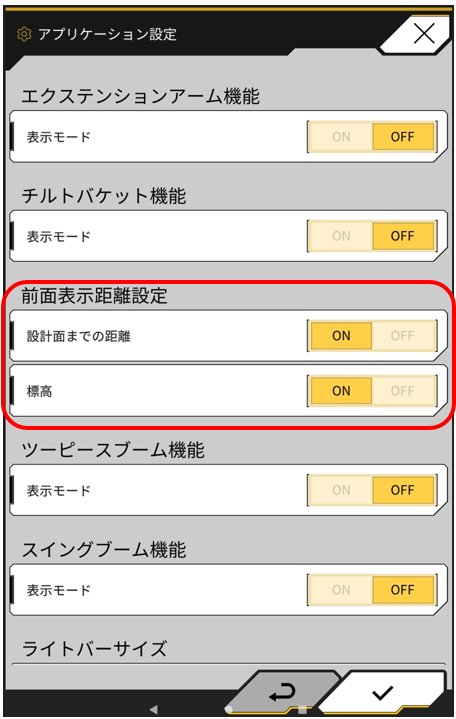Switch 標高 to OFF
Image resolution: width=456 pixels, height=719 pixels.
pyautogui.click(x=403, y=391)
